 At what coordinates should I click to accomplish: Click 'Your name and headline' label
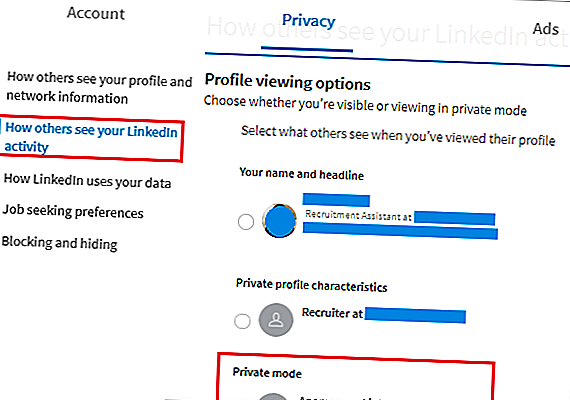pyautogui.click(x=301, y=174)
